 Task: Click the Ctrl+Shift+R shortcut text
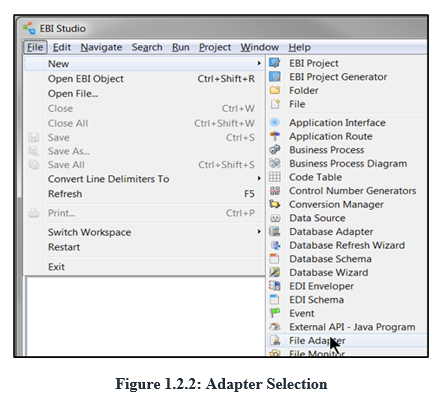(226, 79)
